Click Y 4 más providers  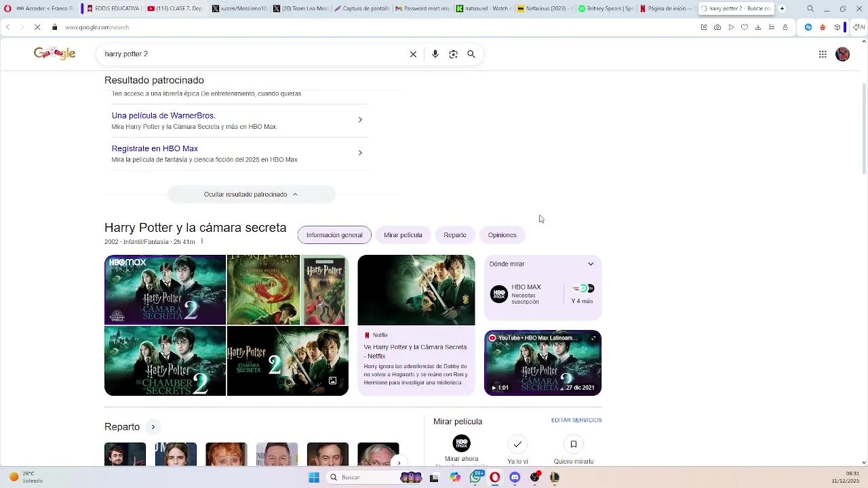point(582,293)
